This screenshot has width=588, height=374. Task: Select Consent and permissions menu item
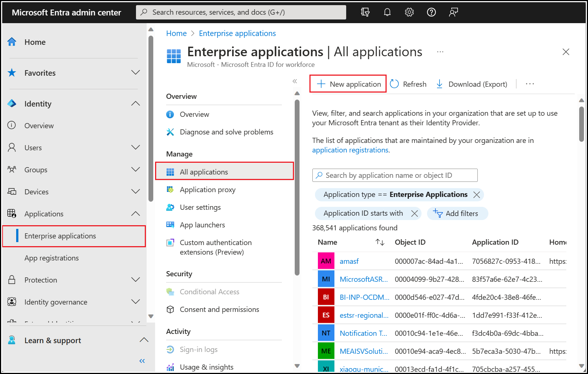[219, 309]
